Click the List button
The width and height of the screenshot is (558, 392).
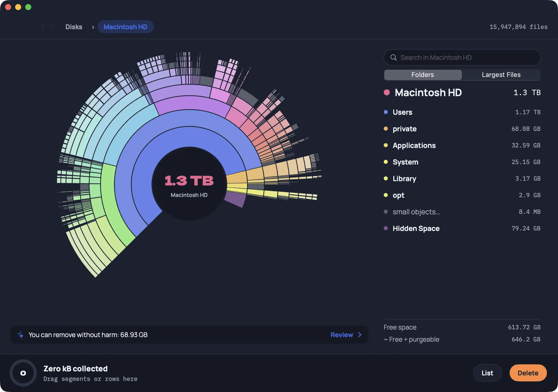(x=487, y=373)
